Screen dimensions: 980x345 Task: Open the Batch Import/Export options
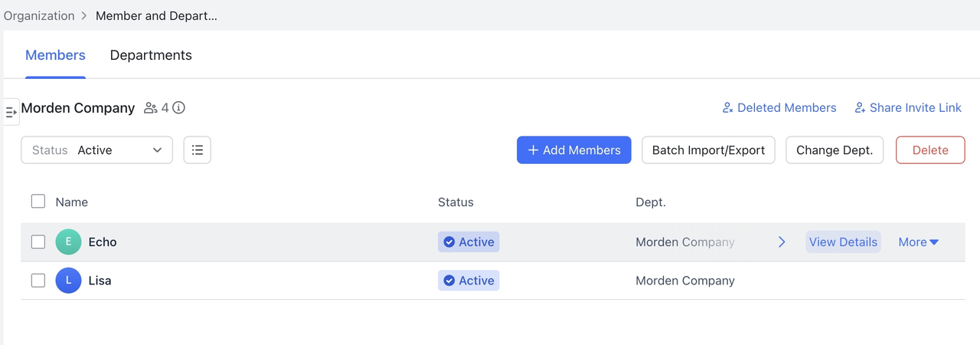tap(708, 150)
